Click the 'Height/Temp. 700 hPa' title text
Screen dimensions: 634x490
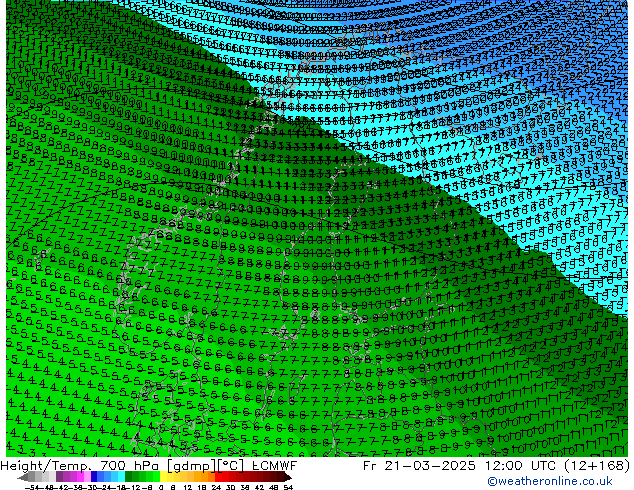(x=81, y=466)
